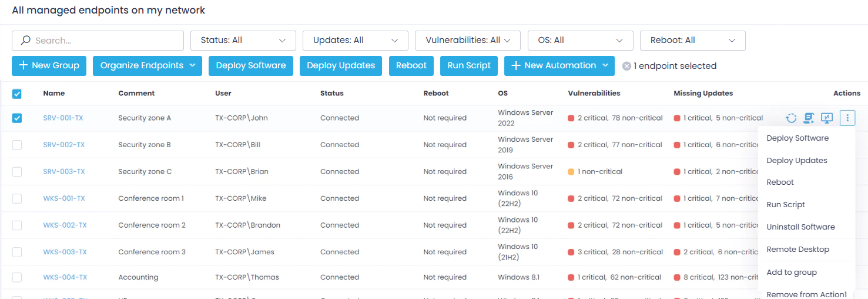This screenshot has height=299, width=868.
Task: Toggle the three-dot more actions button
Action: [847, 118]
